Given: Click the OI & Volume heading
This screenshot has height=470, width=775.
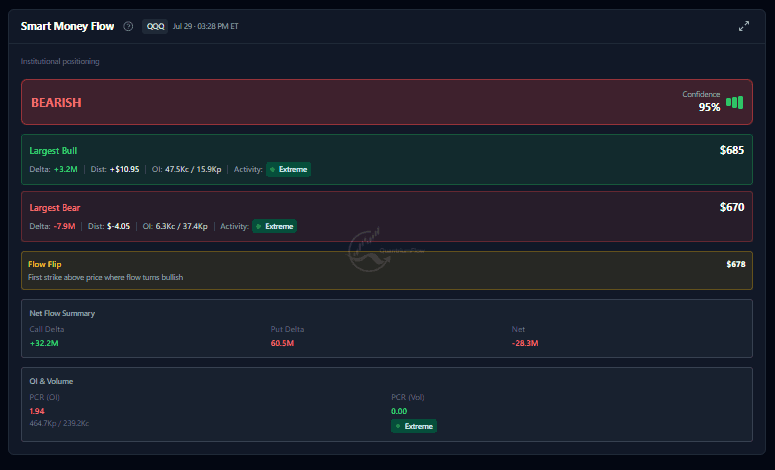Looking at the screenshot, I should pyautogui.click(x=51, y=381).
